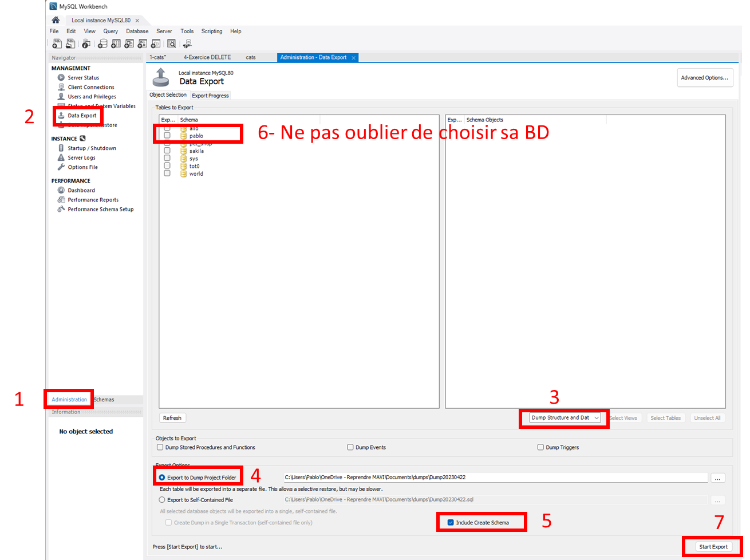750x560 pixels.
Task: Open an SQL script file from toolbar
Action: pos(70,44)
